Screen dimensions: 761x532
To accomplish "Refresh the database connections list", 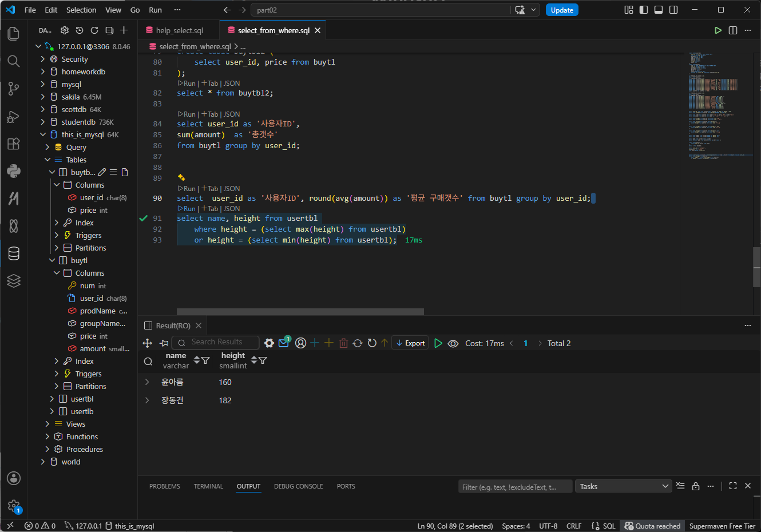I will click(x=94, y=30).
